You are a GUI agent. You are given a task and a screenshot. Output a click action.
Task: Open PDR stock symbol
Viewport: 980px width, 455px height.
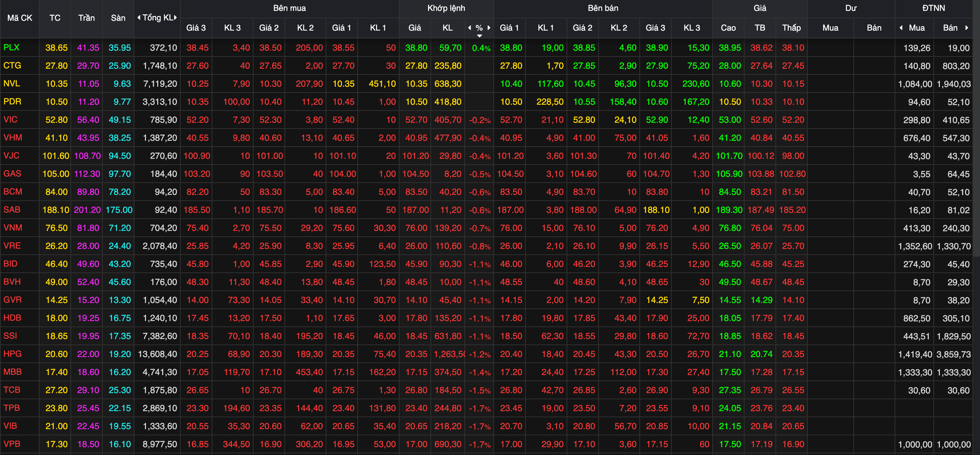(x=12, y=101)
